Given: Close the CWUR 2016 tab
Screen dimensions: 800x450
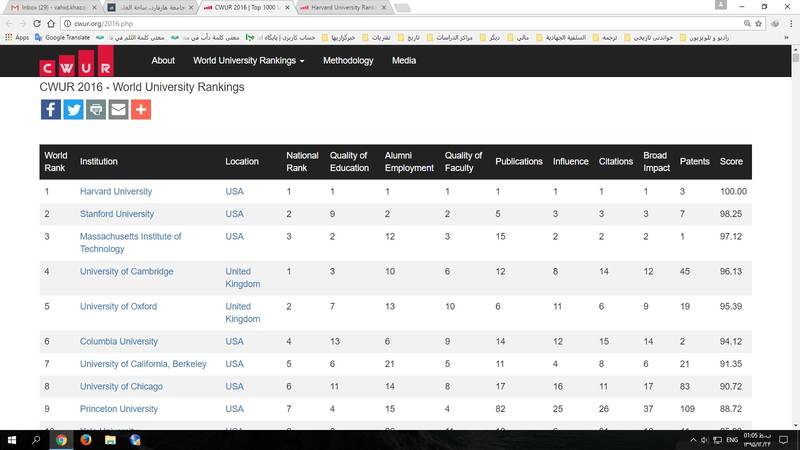Looking at the screenshot, I should tap(287, 8).
